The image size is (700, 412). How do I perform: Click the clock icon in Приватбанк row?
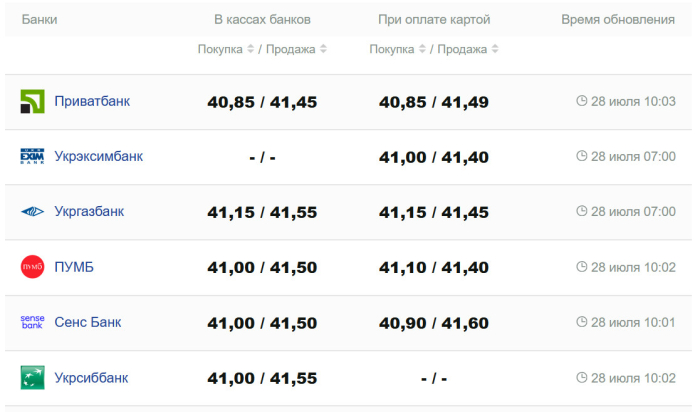point(582,101)
